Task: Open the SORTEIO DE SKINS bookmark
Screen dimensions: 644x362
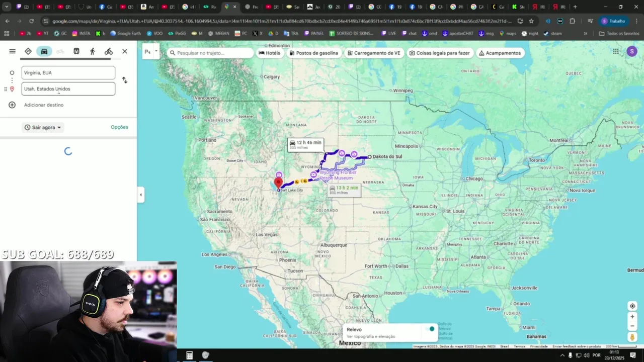Action: [352, 33]
